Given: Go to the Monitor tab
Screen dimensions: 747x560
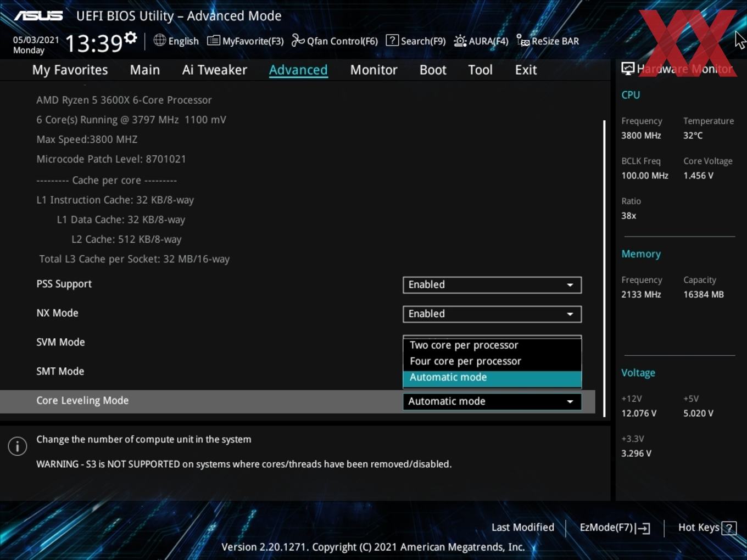Looking at the screenshot, I should point(374,70).
